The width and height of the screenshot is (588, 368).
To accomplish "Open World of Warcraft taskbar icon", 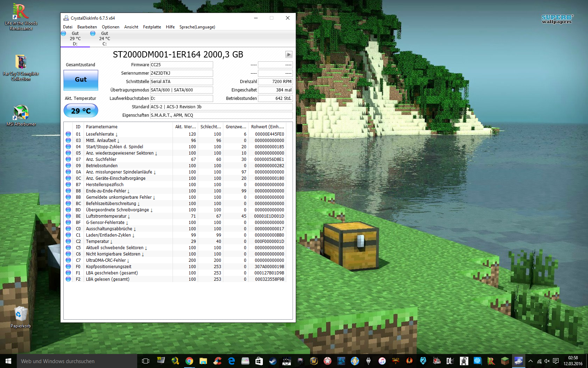I will click(x=314, y=361).
